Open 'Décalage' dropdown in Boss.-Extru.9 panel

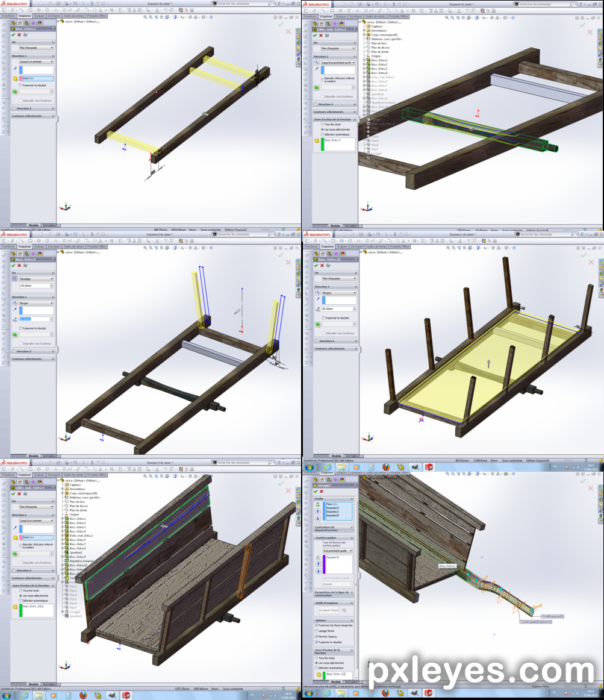pos(36,278)
